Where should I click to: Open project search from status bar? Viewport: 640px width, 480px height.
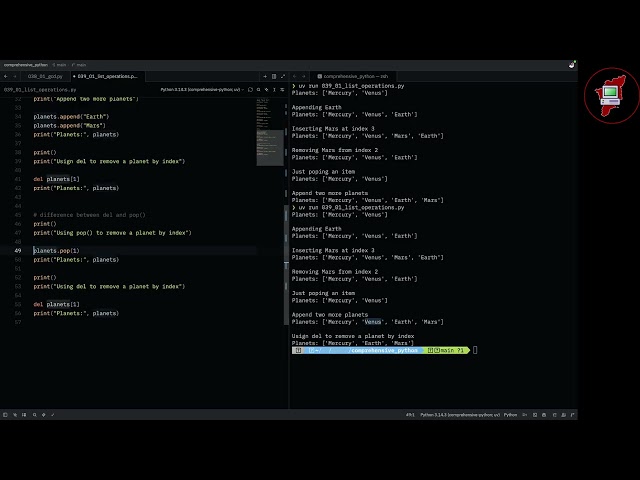tap(35, 415)
